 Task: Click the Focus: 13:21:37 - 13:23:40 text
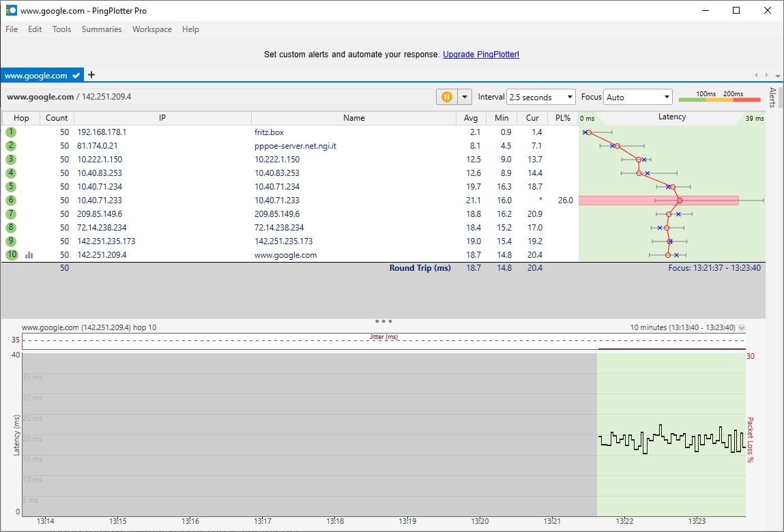pos(714,268)
